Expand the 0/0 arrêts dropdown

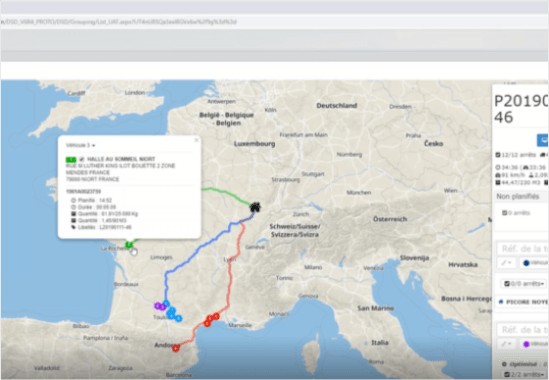point(524,283)
